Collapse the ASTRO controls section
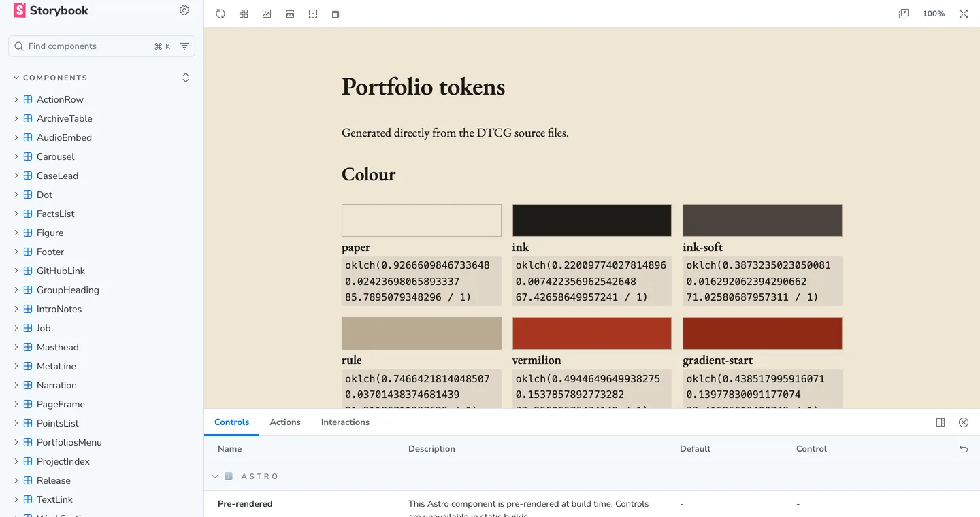Viewport: 980px width, 517px height. (215, 476)
